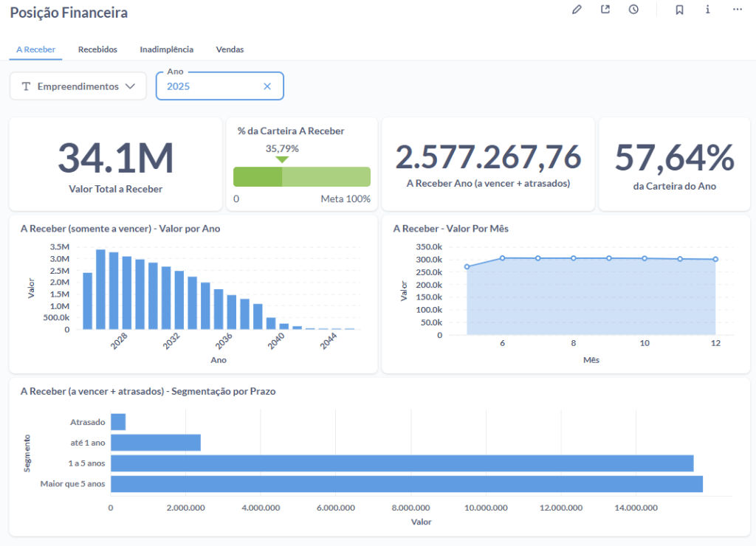Viewport: 756px width, 546px height.
Task: Bookmark this dashboard
Action: click(679, 10)
